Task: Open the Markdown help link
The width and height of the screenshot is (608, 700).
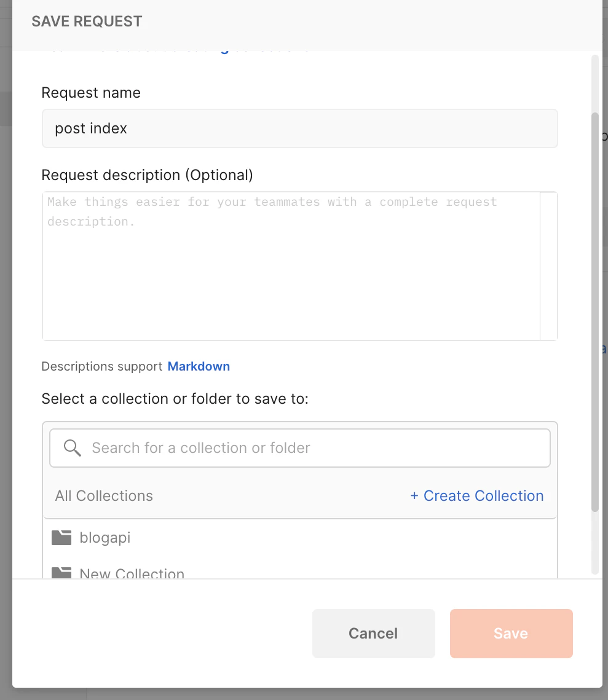Action: 199,366
